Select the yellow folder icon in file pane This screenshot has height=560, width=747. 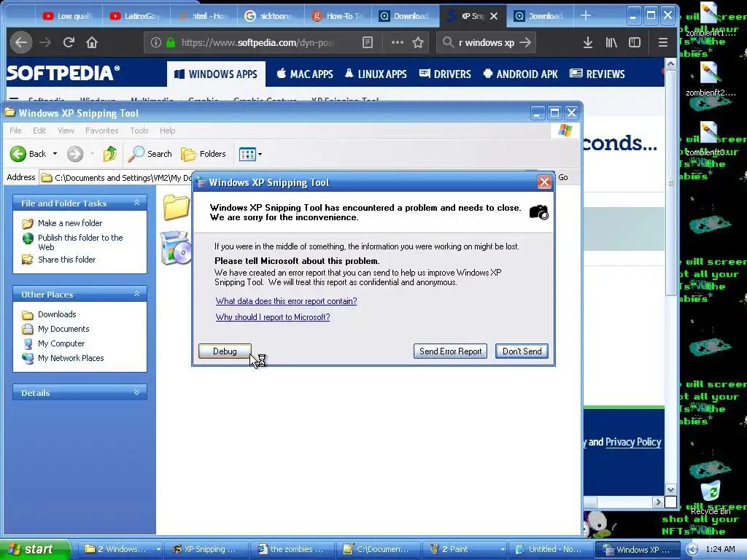point(177,207)
